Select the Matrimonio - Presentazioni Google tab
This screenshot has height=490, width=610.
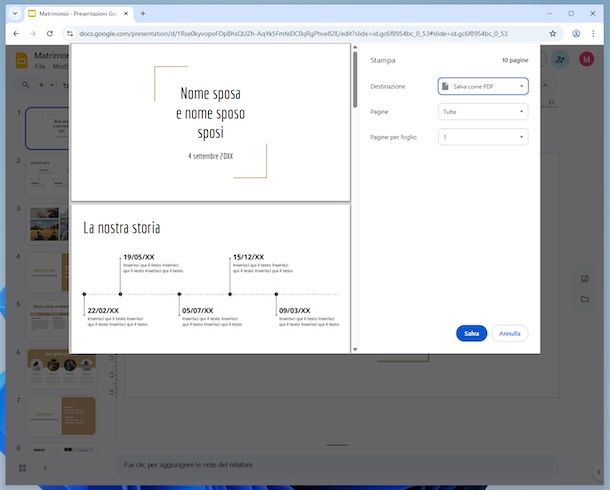click(78, 14)
